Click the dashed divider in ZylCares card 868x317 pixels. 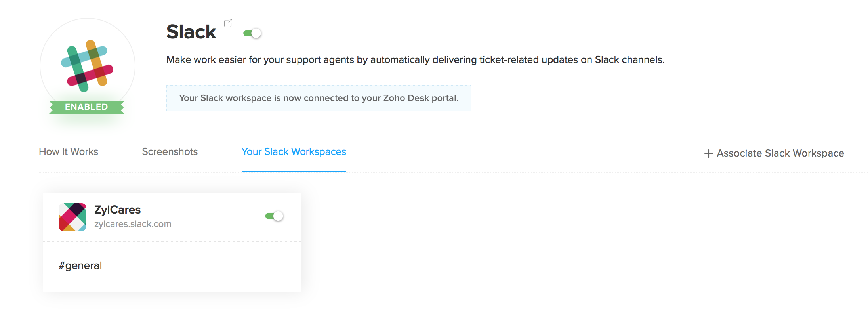click(x=172, y=242)
